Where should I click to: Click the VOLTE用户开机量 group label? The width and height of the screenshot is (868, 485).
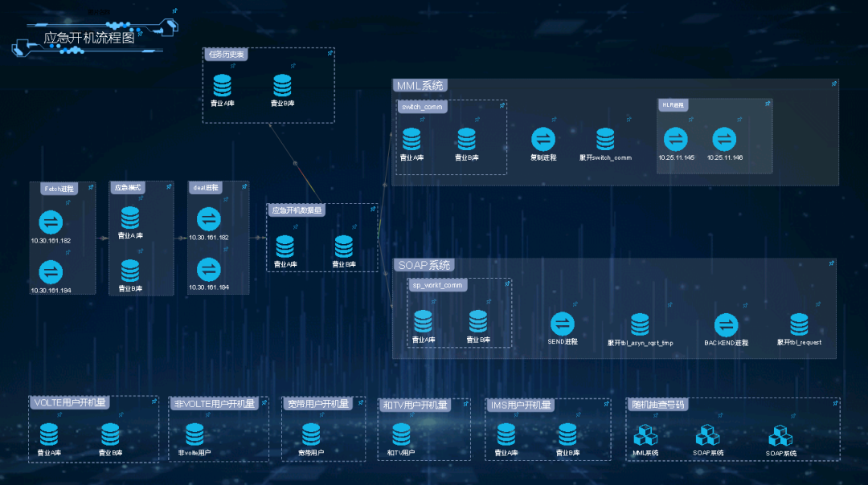(x=70, y=402)
